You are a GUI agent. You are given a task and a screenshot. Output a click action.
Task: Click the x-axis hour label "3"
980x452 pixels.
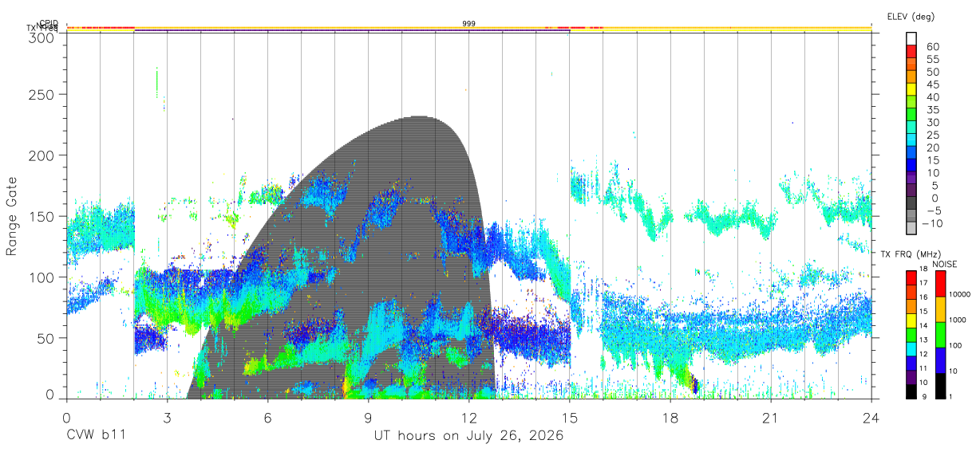pyautogui.click(x=167, y=418)
